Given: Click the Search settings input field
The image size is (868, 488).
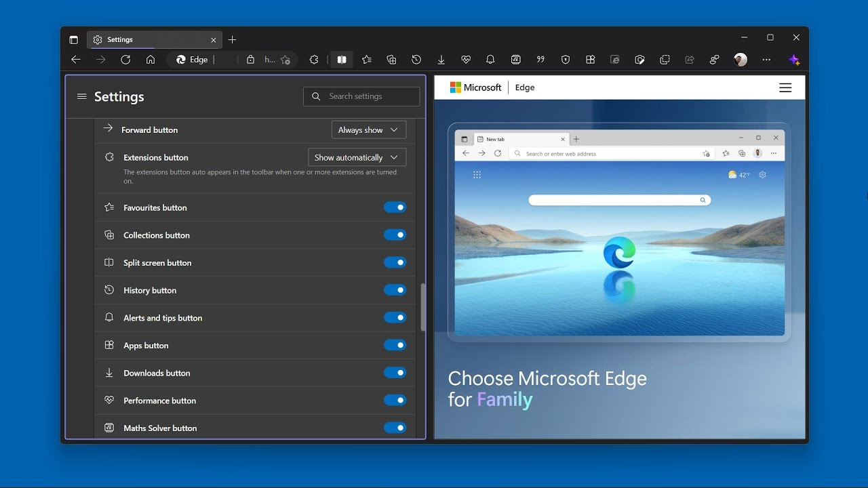Looking at the screenshot, I should (370, 96).
